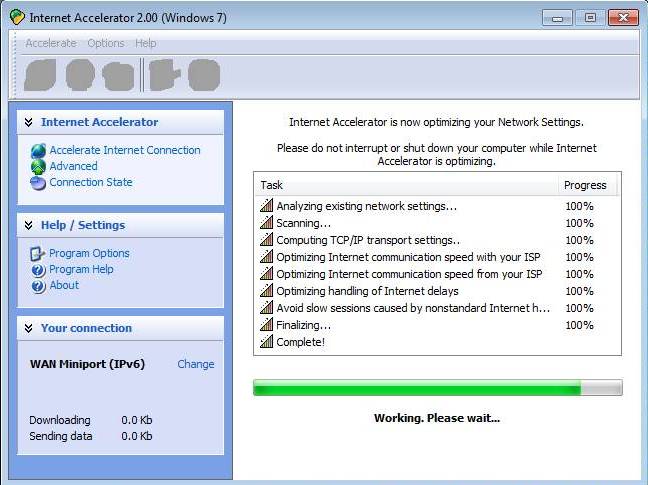Minimize the Internet Accelerator window
This screenshot has height=485, width=648.
(557, 18)
